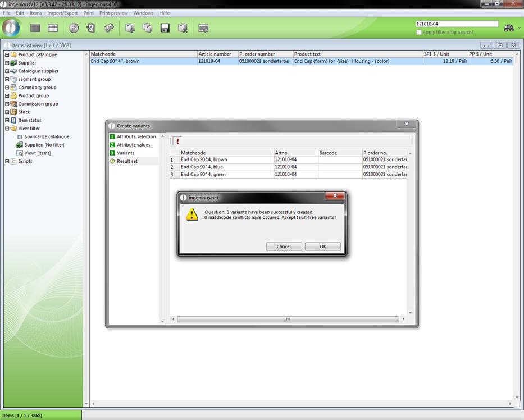This screenshot has height=420, width=524.
Task: Click the save floppy disk toolbar icon
Action: (165, 28)
